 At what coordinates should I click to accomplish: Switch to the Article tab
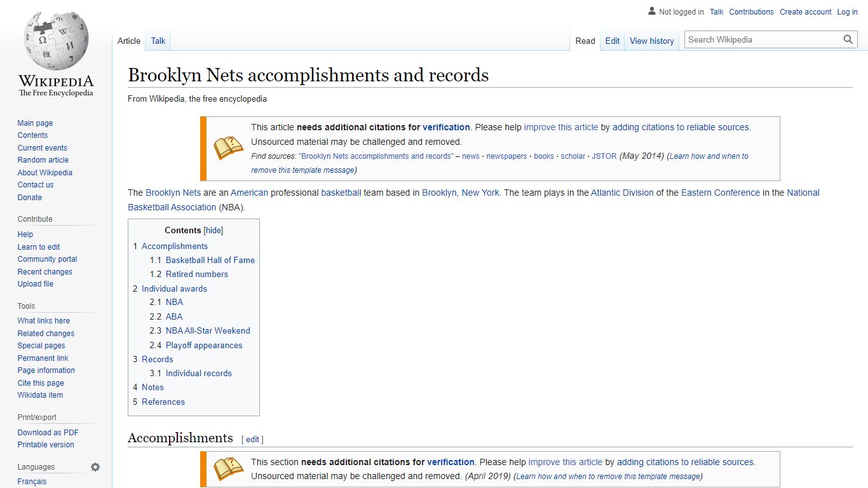[129, 41]
